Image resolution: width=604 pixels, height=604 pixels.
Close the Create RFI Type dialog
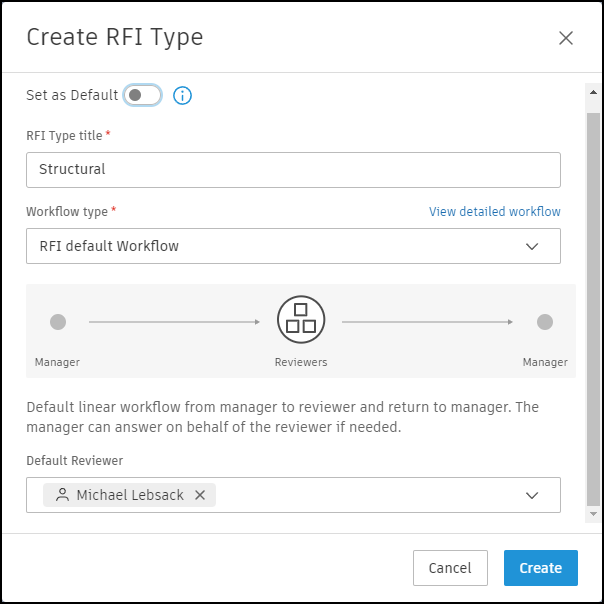pos(566,38)
